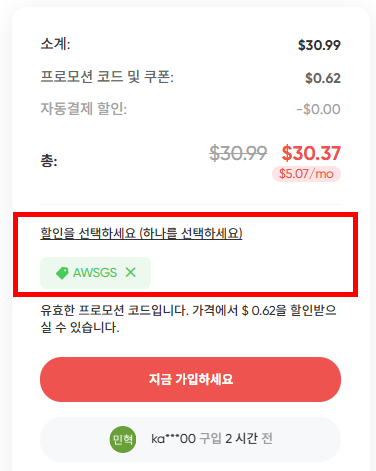Click the 지금 가입하세요 signup button

tap(190, 379)
